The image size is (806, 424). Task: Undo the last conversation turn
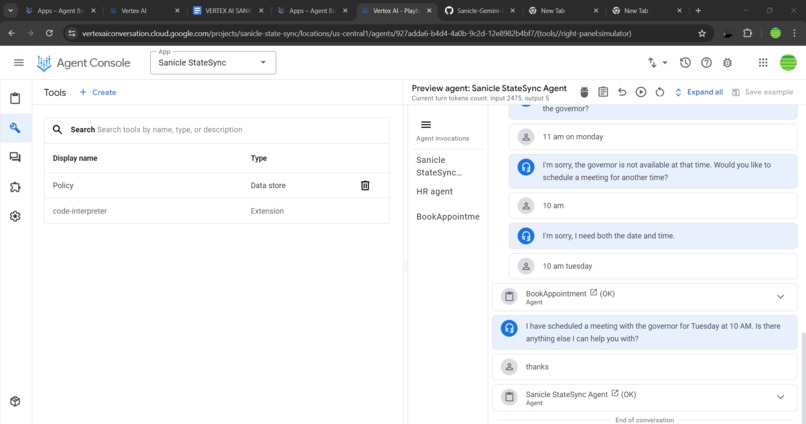pos(622,93)
